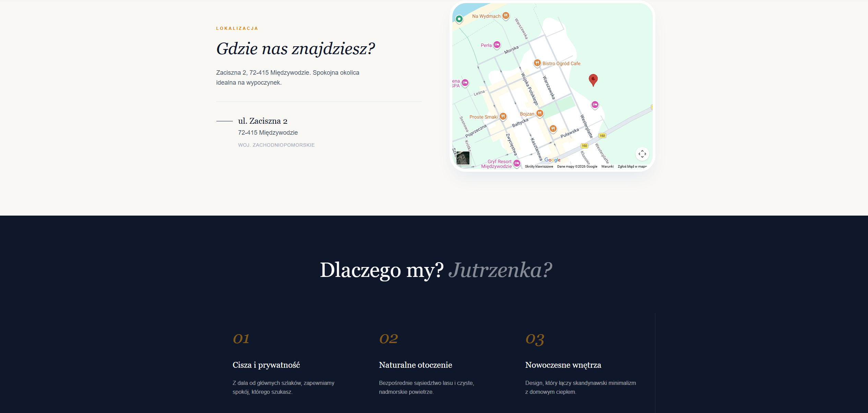This screenshot has height=413, width=868.
Task: Click road 102 shield near Westerplatte
Action: coord(602,136)
